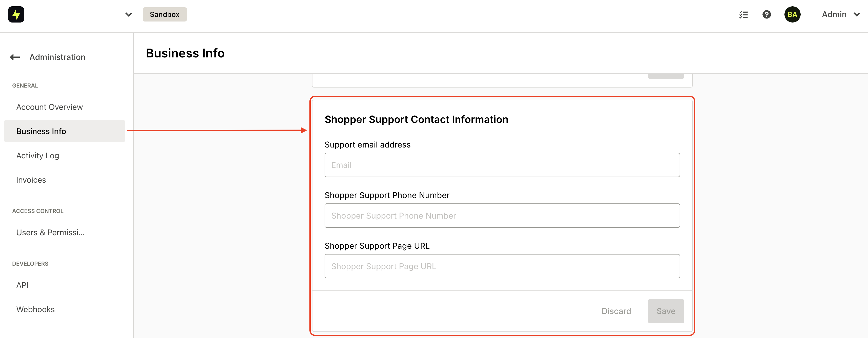
Task: Focus the Shopper Support Phone Number field
Action: click(502, 216)
